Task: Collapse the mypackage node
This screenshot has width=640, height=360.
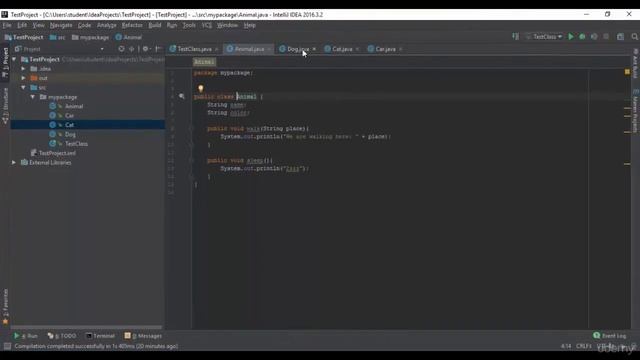Action: click(33, 97)
